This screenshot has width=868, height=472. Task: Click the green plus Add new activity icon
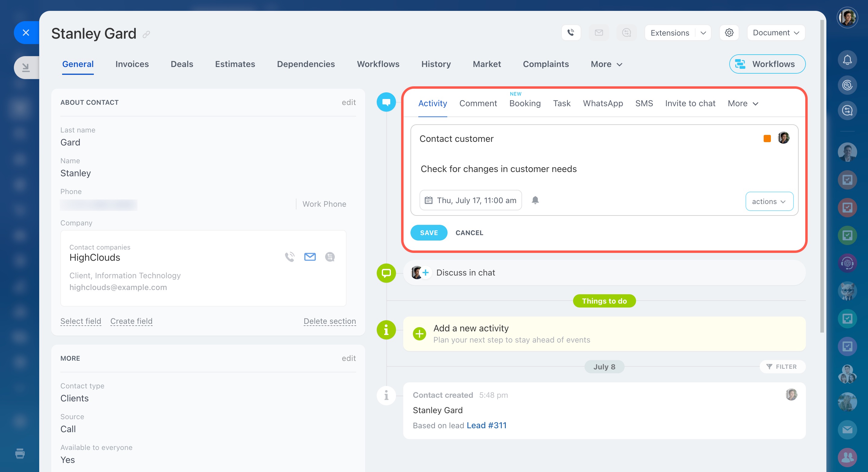420,334
